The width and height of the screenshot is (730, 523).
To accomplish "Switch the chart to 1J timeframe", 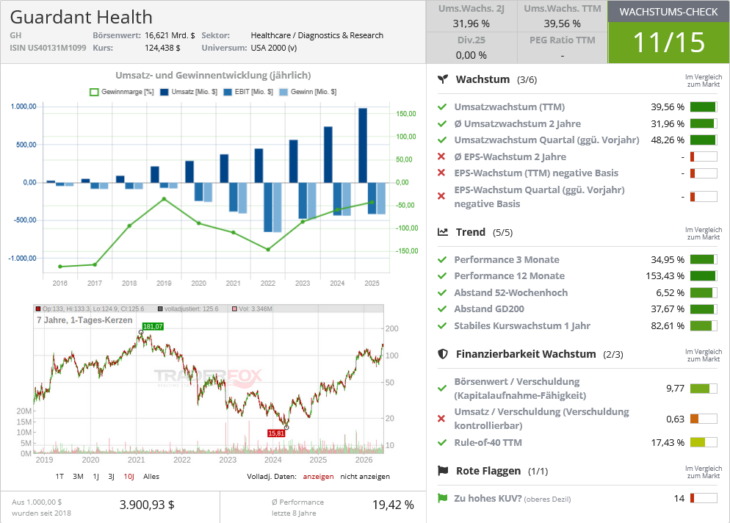I will [96, 476].
